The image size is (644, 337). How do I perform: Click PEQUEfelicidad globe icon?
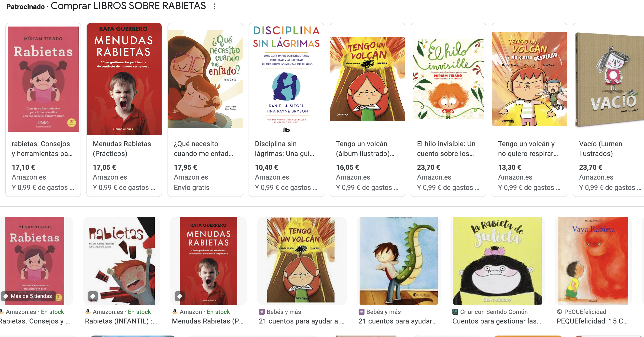click(560, 312)
